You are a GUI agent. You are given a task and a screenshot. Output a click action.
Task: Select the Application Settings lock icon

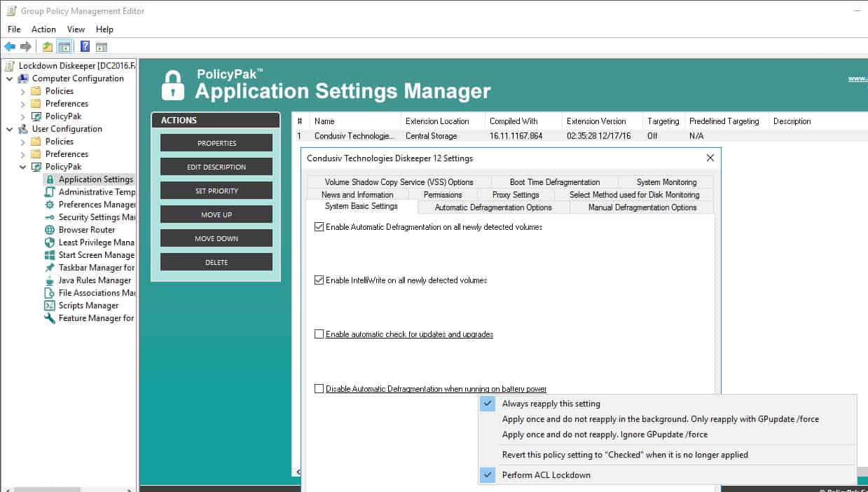tap(50, 179)
